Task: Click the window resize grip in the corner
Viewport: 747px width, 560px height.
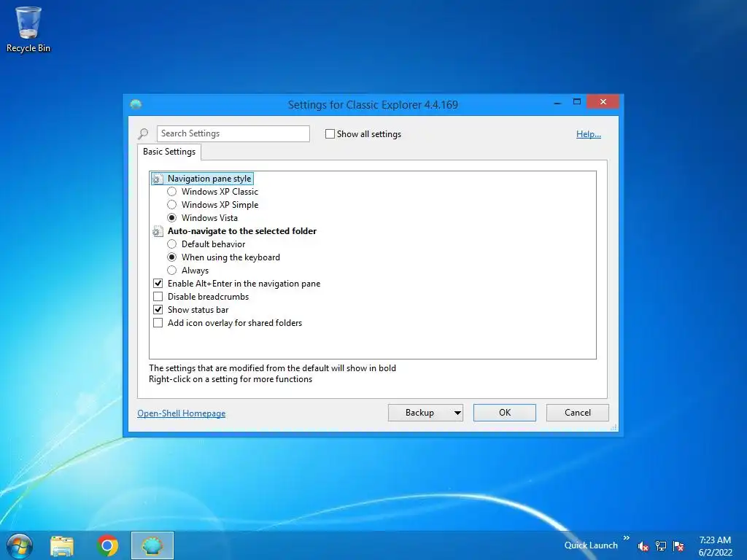Action: [614, 427]
